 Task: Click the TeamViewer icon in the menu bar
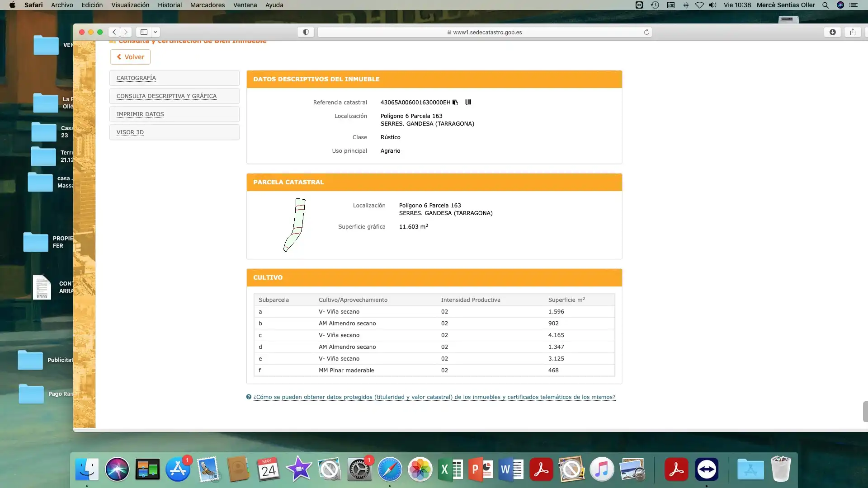639,5
